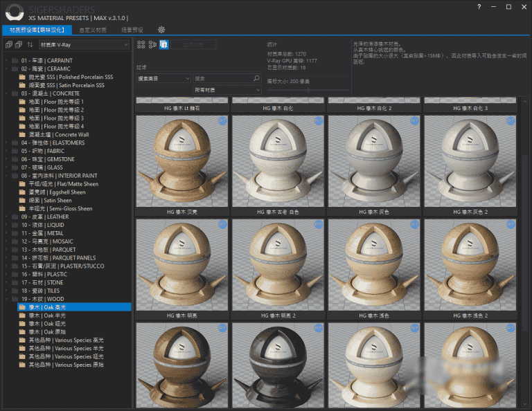Select the HG 橡木 贝壳 material thumbnail
Viewport: 532px width, 411px height.
182,161
